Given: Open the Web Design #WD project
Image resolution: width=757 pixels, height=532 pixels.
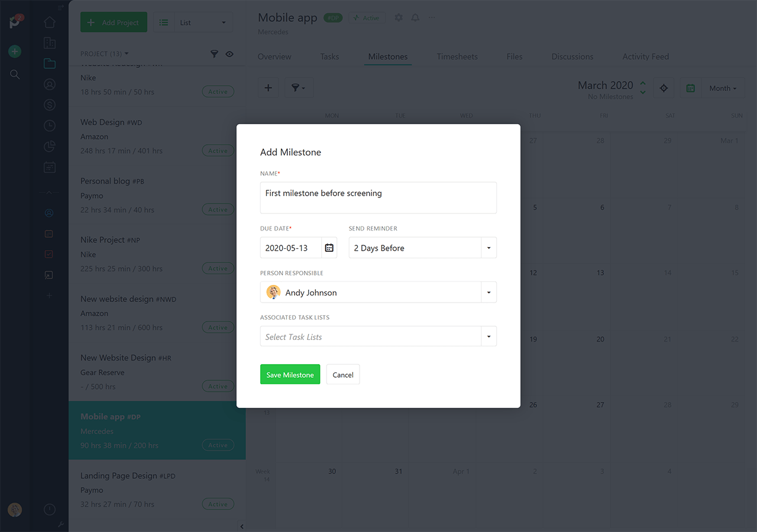Looking at the screenshot, I should (157, 137).
